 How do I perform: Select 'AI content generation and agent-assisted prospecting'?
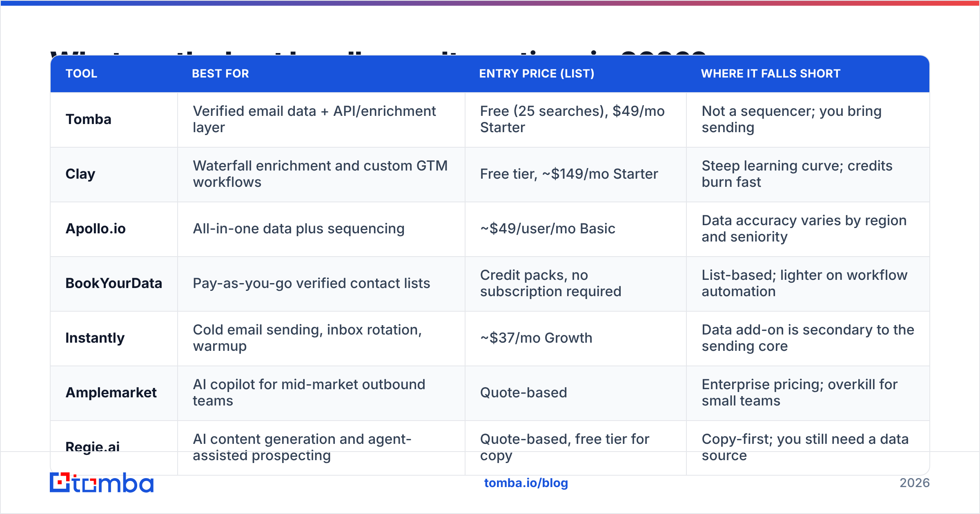[302, 447]
